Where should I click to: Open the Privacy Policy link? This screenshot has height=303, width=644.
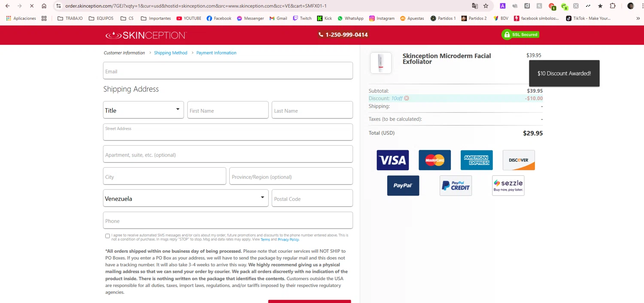[x=288, y=239]
